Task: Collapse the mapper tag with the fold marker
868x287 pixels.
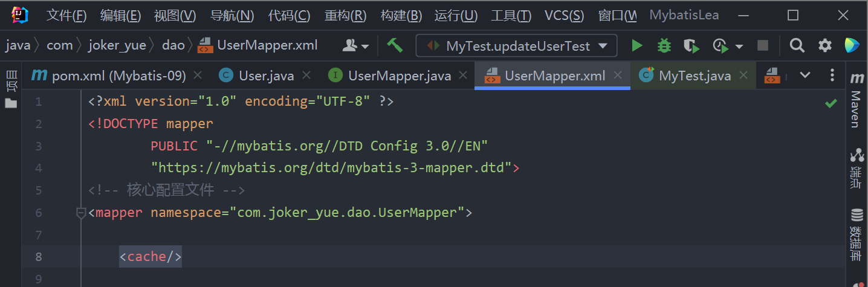Action: point(80,213)
